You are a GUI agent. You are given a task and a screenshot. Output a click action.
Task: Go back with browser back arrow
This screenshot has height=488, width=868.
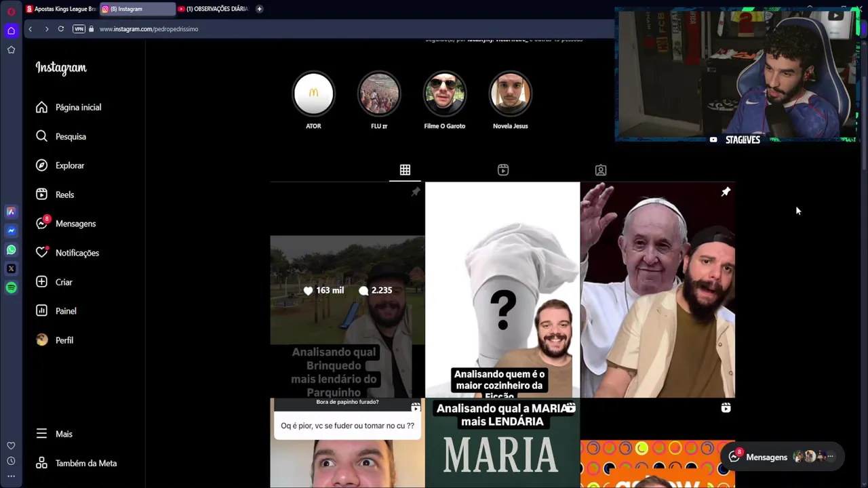coord(30,29)
